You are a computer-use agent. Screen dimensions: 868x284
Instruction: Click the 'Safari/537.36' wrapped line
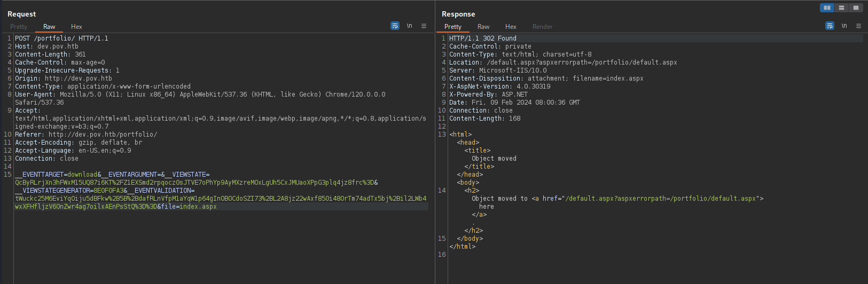pyautogui.click(x=39, y=102)
